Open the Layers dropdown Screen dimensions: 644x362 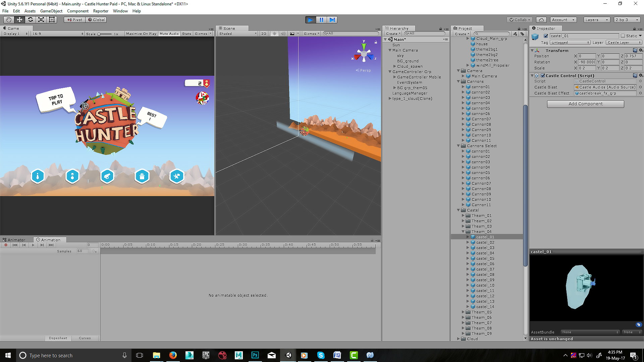pos(597,20)
